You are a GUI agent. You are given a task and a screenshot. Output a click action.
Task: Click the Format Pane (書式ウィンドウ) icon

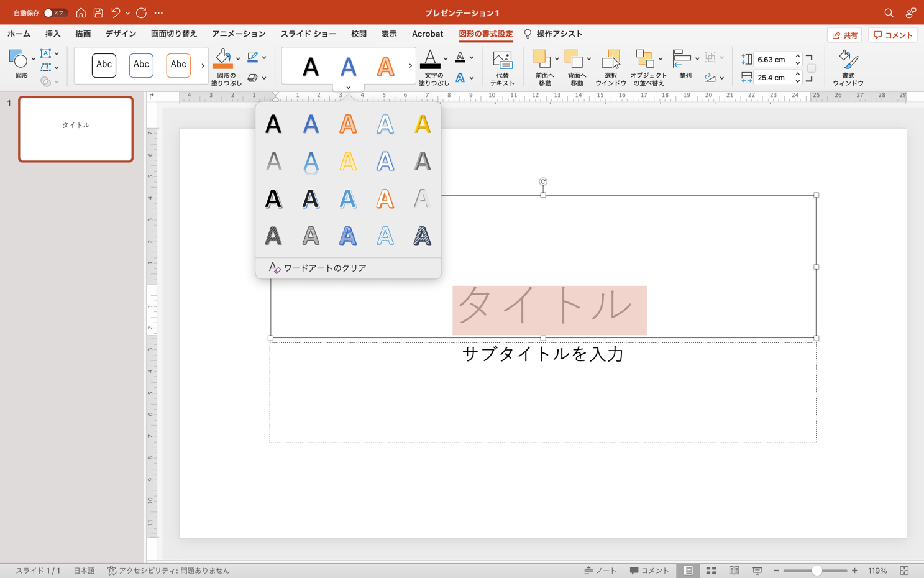(x=848, y=60)
